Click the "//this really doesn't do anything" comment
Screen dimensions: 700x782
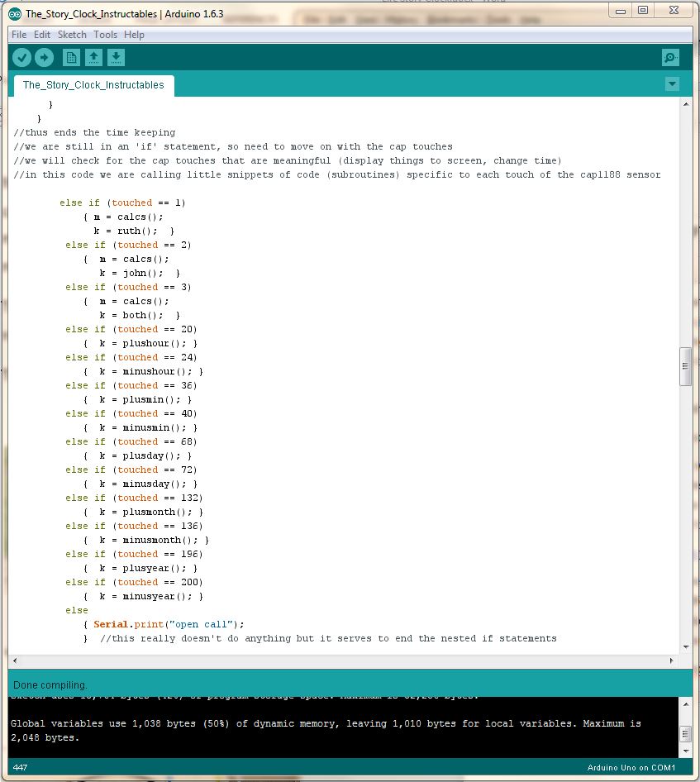(328, 638)
